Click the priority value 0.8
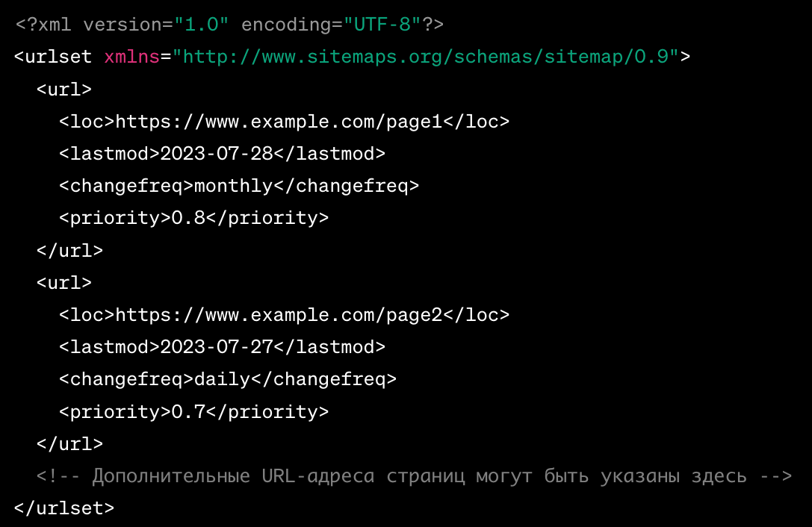The height and width of the screenshot is (527, 812). coord(188,218)
